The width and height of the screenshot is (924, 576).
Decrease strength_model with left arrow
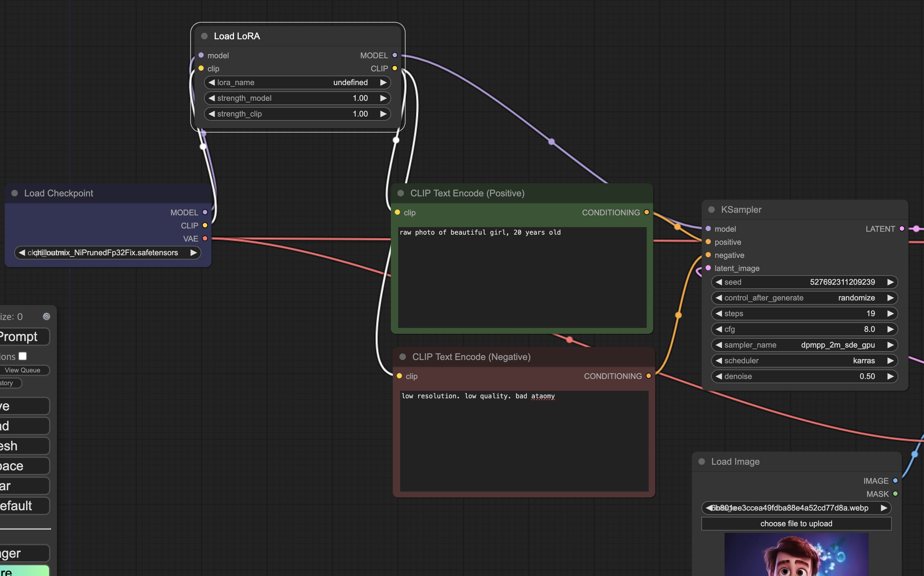point(212,98)
